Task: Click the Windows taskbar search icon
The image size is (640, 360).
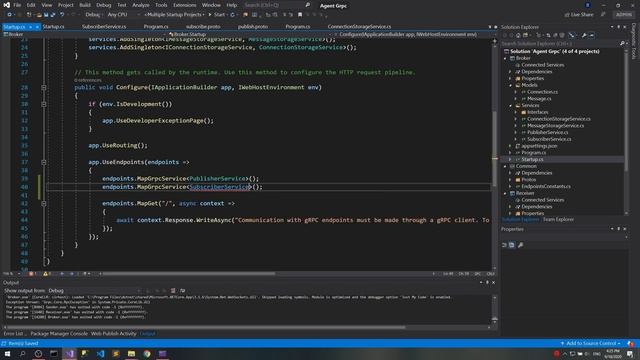Action: click(22, 354)
